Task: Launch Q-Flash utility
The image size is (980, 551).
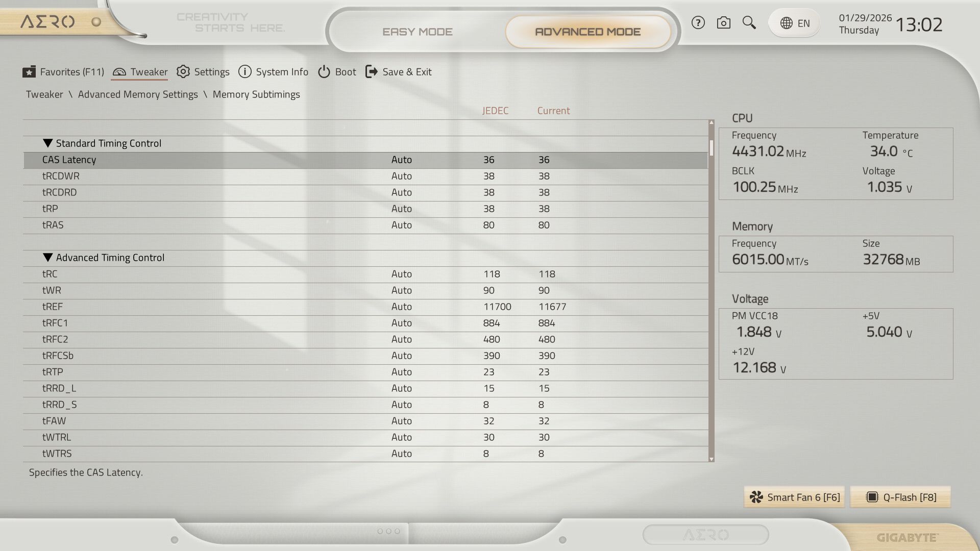Action: (x=900, y=497)
